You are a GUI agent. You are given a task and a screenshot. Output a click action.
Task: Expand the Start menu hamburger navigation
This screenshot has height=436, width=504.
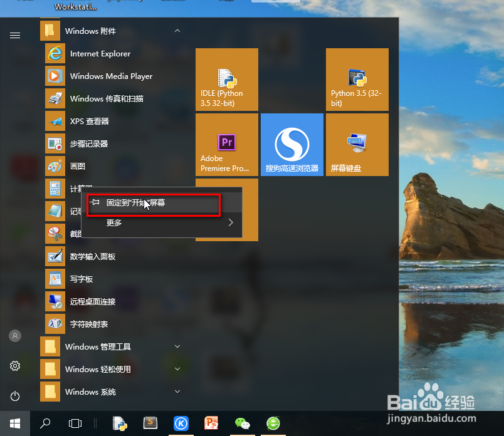pyautogui.click(x=15, y=35)
